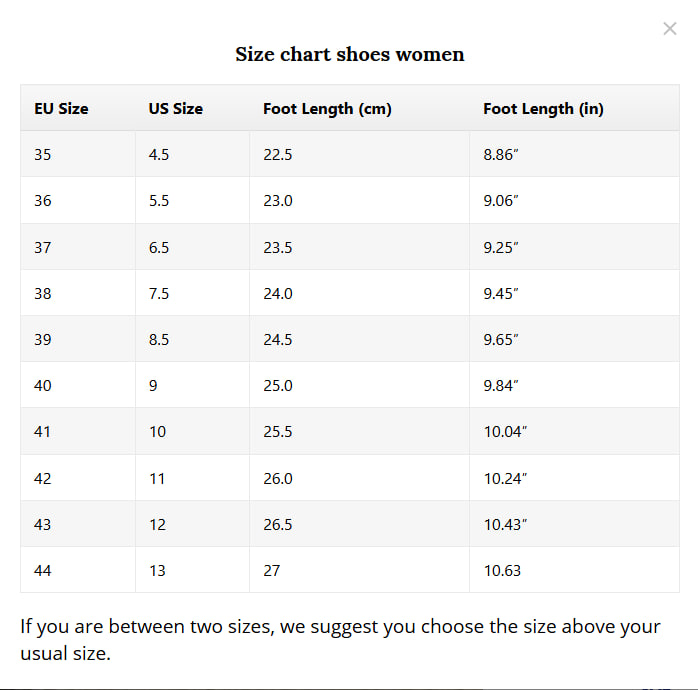This screenshot has height=690, width=698.
Task: Click the US Size column header
Action: point(176,109)
